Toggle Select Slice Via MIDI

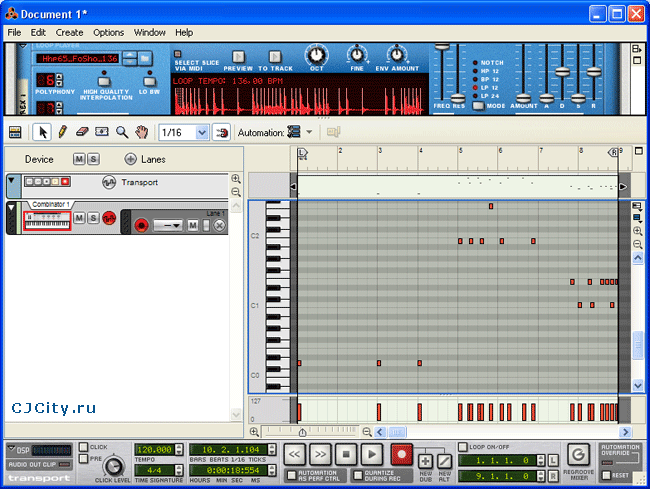178,54
